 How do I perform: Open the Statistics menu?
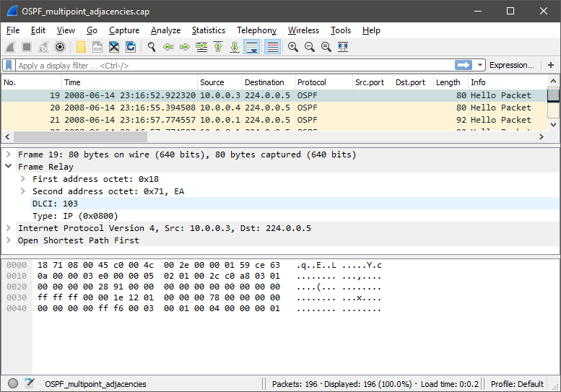[x=209, y=30]
